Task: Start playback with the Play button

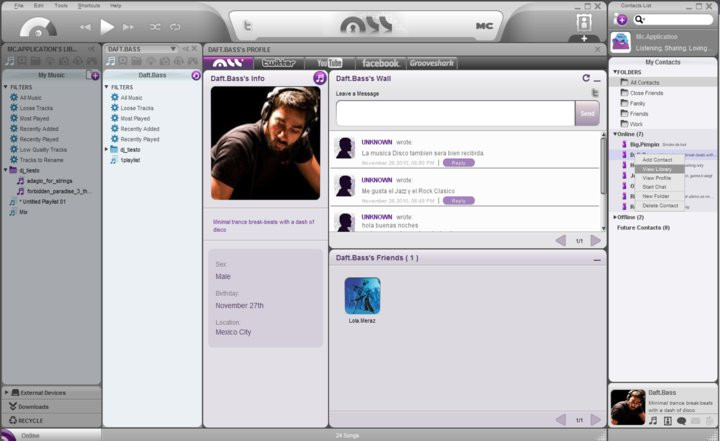Action: tap(107, 27)
